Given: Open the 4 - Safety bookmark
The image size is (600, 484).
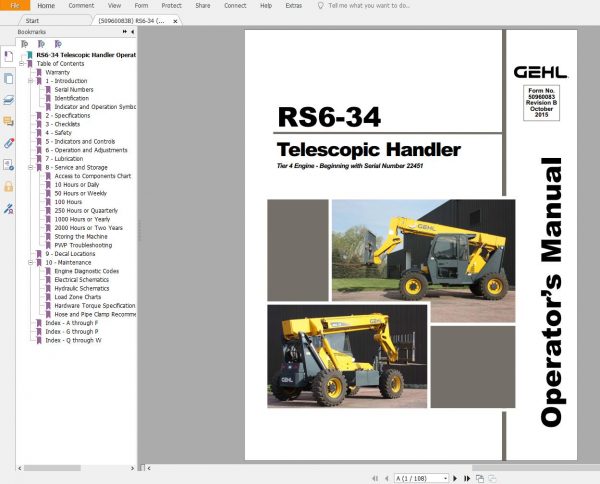Looking at the screenshot, I should (x=59, y=133).
